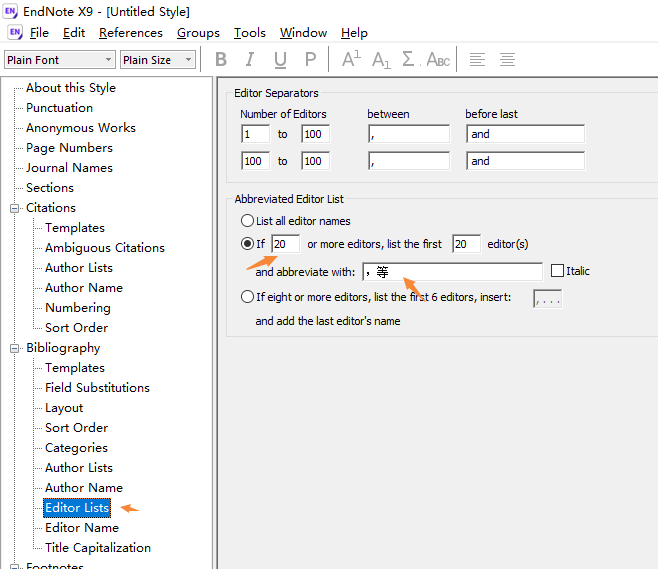Open the Help menu

click(x=354, y=33)
